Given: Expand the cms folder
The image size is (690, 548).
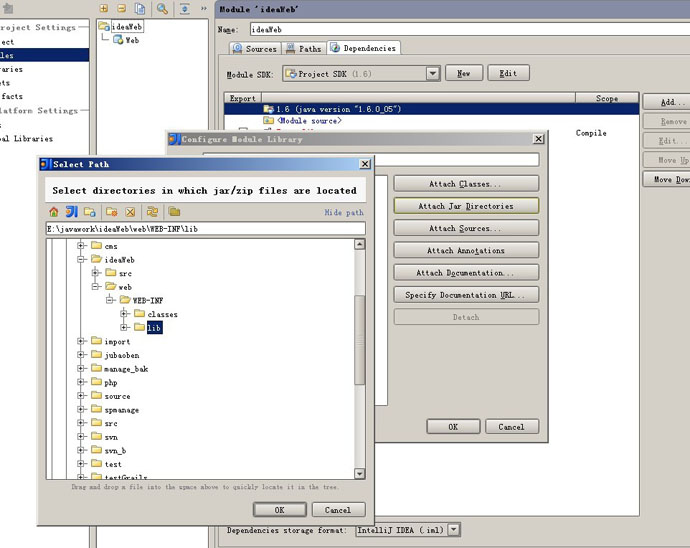Looking at the screenshot, I should 81,246.
